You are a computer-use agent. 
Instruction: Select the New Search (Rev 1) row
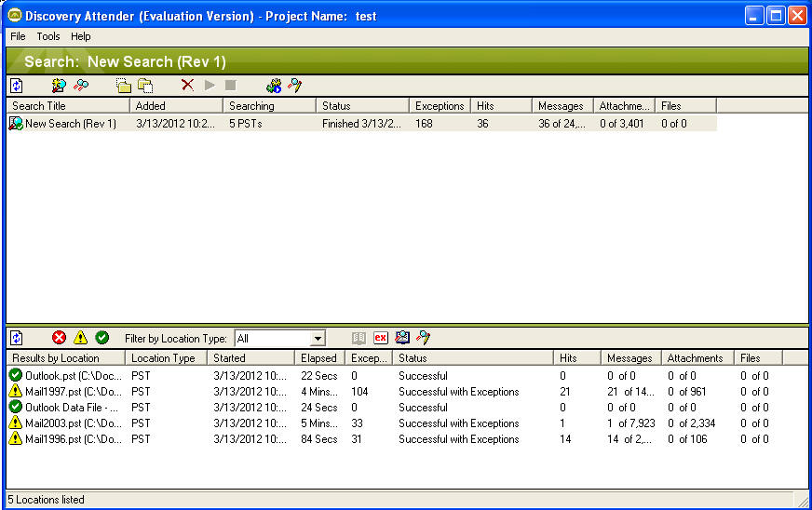pyautogui.click(x=70, y=123)
